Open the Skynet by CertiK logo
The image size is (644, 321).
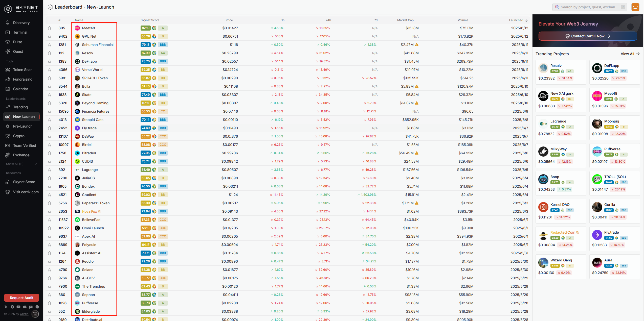(21, 9)
